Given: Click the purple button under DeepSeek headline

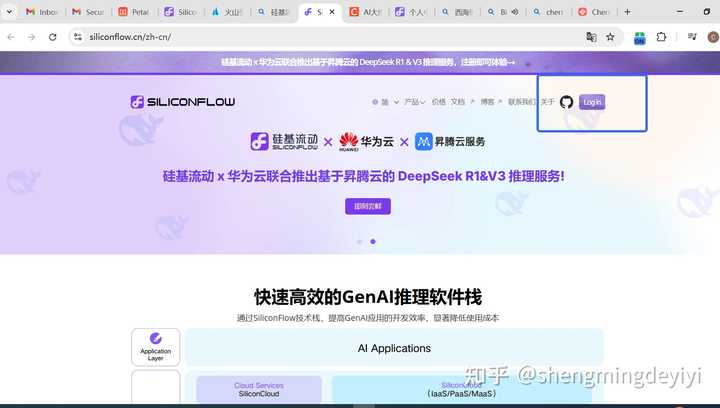Looking at the screenshot, I should 368,207.
